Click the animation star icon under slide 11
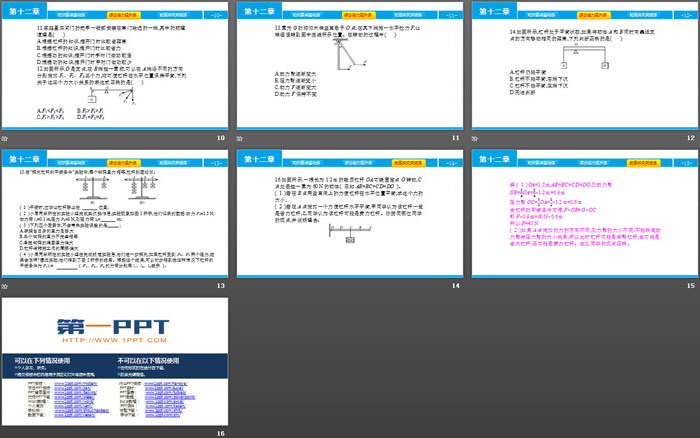Viewport: 700px width, 438px height. tap(240, 139)
